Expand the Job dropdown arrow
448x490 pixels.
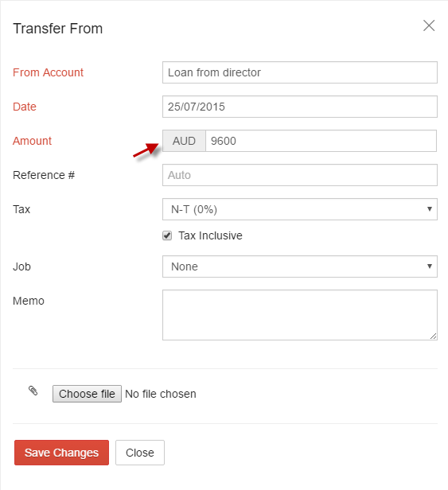pos(430,266)
